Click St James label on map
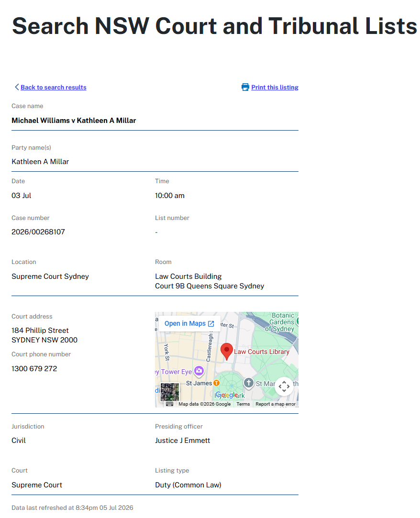The width and height of the screenshot is (420, 518). tap(199, 383)
